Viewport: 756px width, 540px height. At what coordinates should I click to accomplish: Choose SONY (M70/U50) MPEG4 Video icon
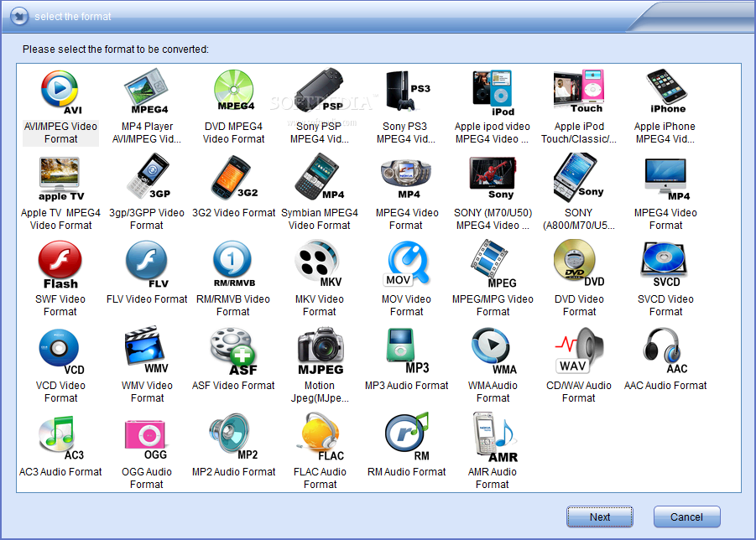pyautogui.click(x=493, y=178)
